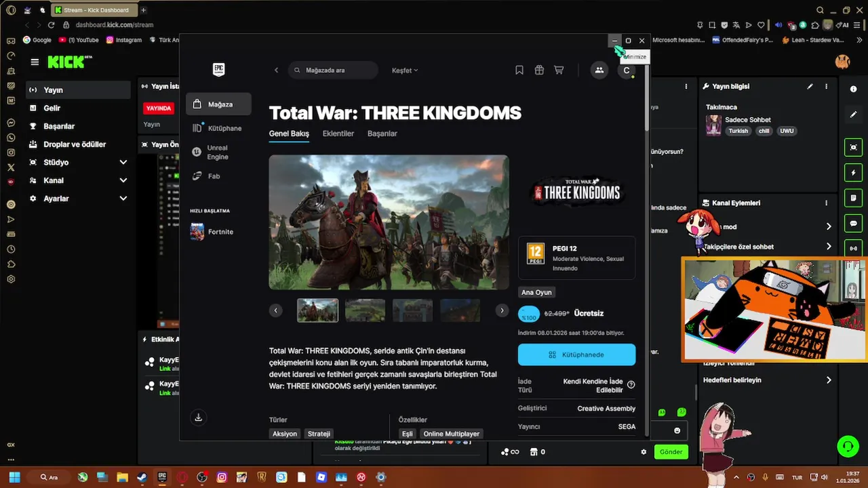Click the Aksiyon genre tag

(285, 434)
